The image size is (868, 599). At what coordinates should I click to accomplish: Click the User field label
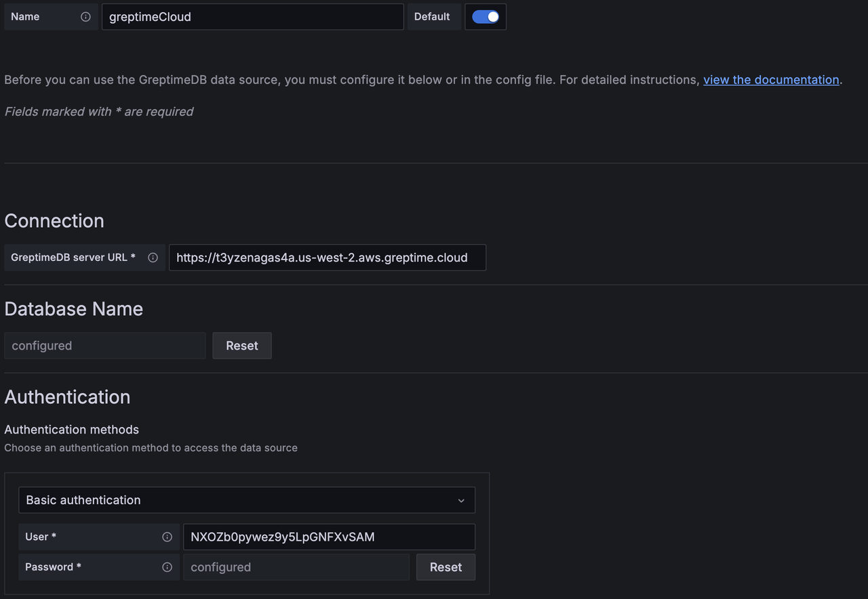(41, 537)
